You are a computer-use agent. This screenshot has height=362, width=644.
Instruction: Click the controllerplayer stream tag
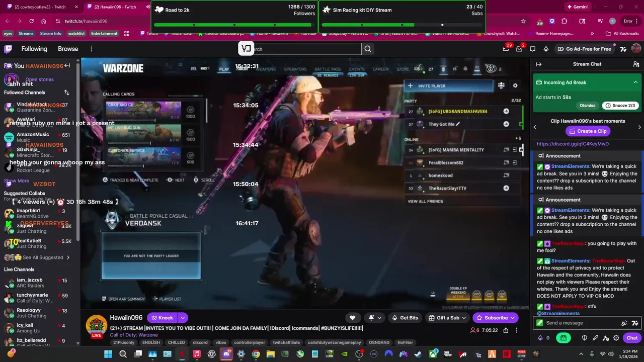click(250, 342)
